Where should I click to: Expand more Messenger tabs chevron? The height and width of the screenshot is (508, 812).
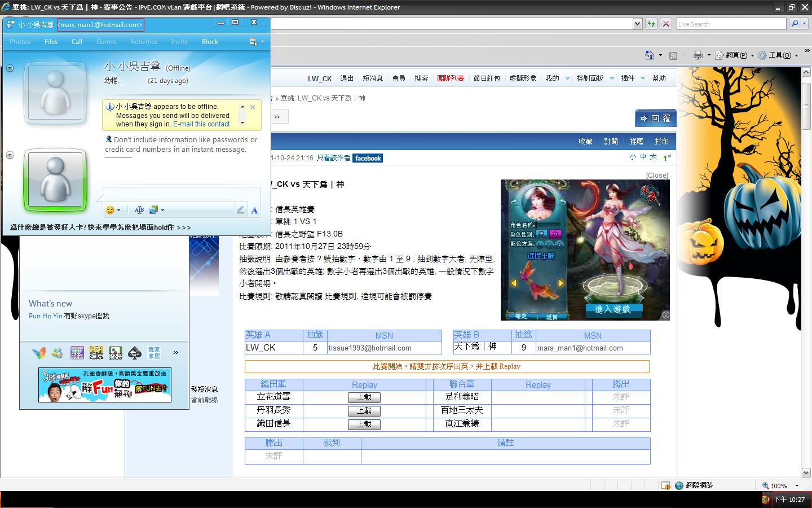(176, 353)
